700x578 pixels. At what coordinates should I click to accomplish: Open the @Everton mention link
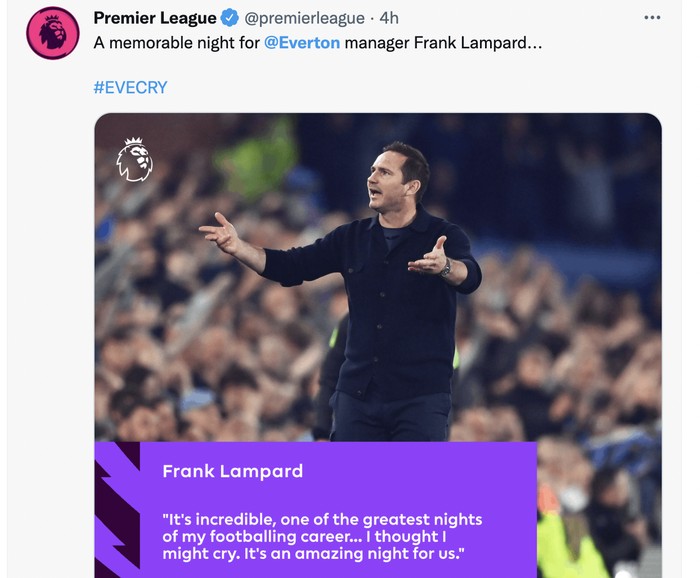point(302,43)
